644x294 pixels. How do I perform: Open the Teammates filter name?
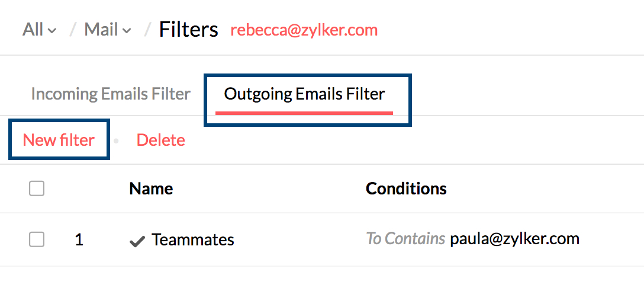[192, 239]
